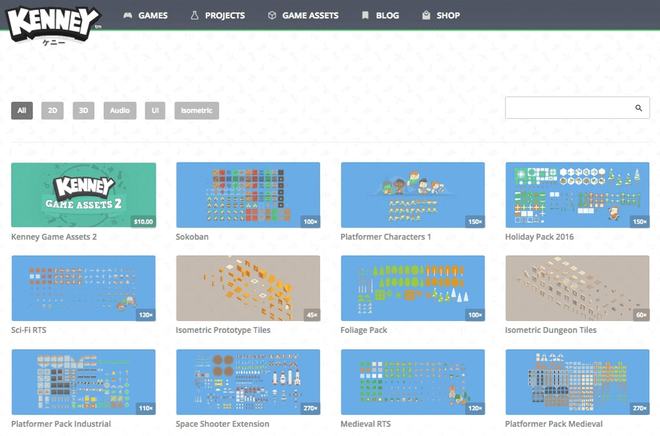
Task: Filter assets by Isometric
Action: tap(196, 111)
